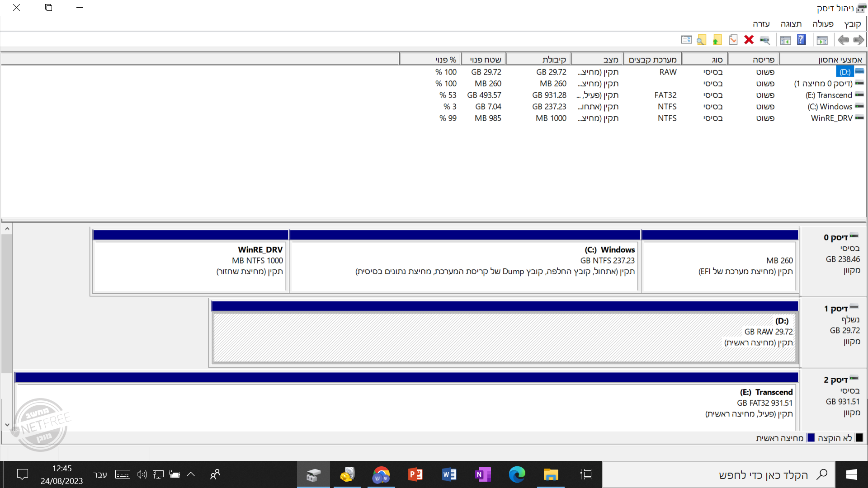Click the yellow folder with green arrow icon
Viewport: 868px width, 488px height.
click(717, 40)
